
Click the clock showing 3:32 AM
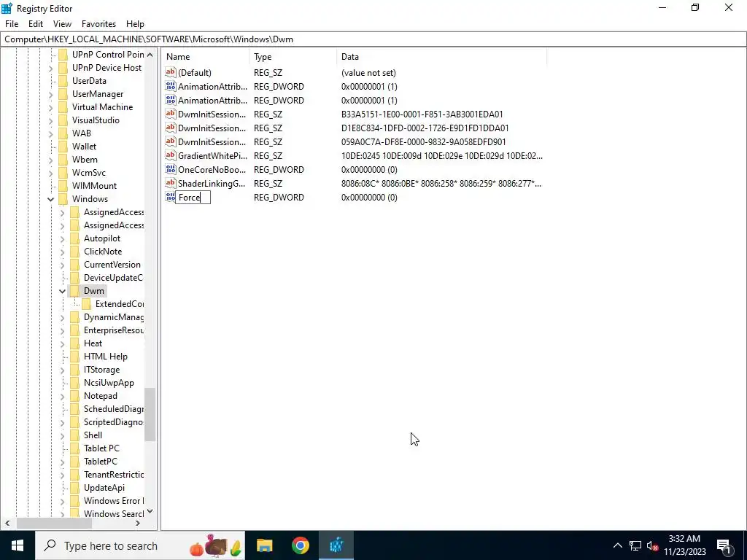tap(684, 539)
